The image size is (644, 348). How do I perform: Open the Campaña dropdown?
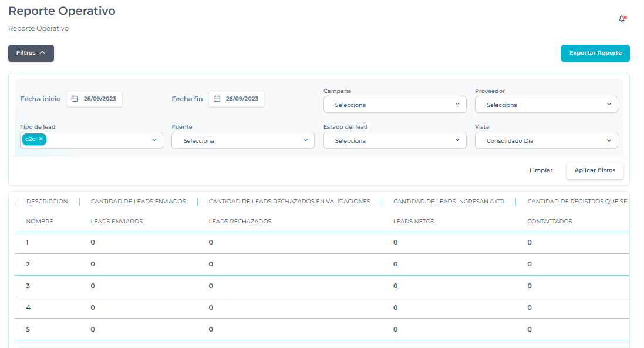point(395,105)
